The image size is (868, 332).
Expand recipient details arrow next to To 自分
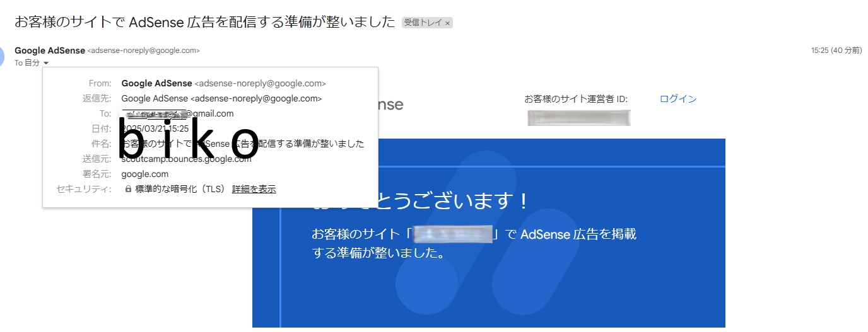[x=46, y=63]
